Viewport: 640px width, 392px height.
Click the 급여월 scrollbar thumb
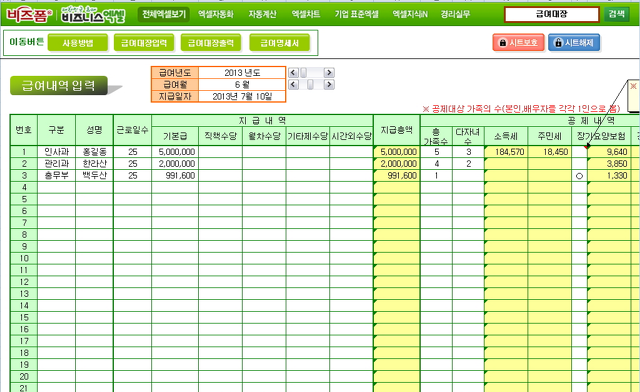[x=311, y=85]
